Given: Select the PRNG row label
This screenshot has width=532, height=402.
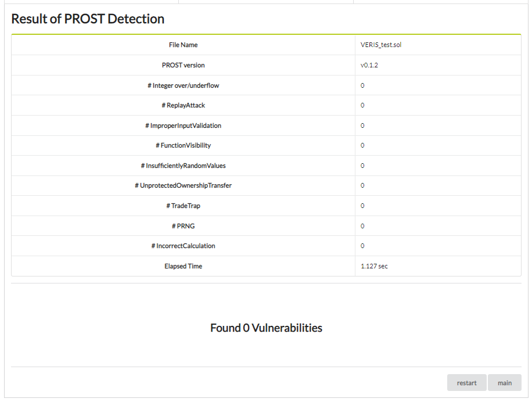Looking at the screenshot, I should pyautogui.click(x=183, y=226).
